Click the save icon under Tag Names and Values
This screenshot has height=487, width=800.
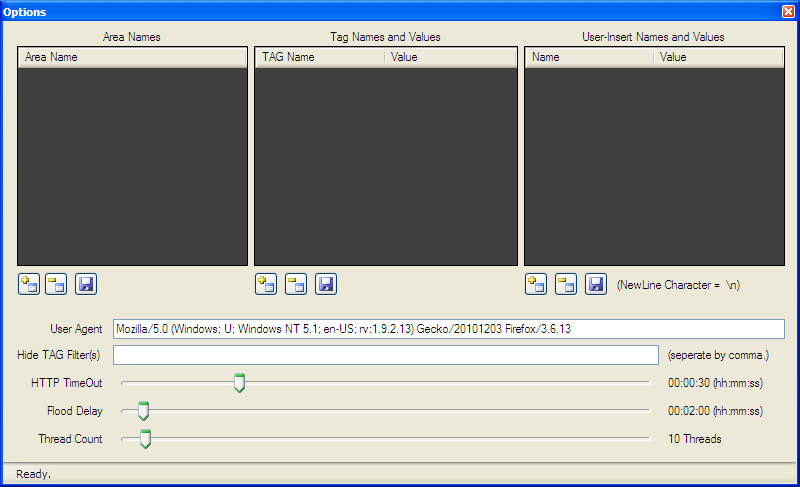(x=326, y=284)
